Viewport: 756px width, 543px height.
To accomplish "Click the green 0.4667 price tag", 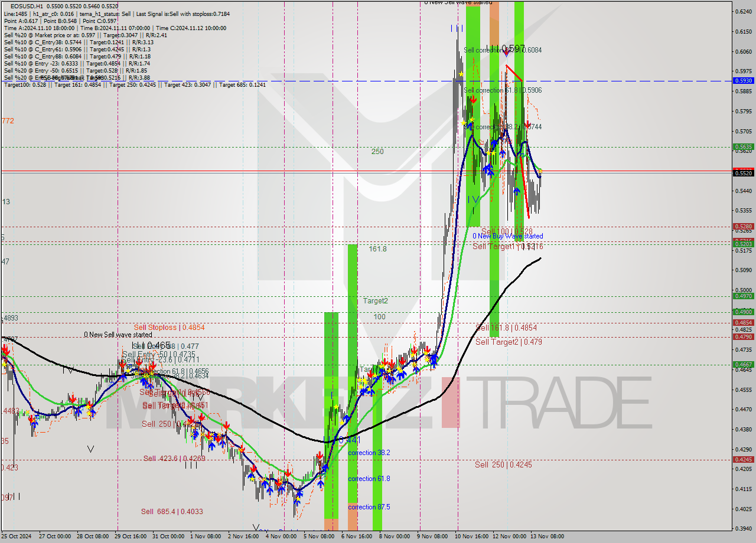I will (x=743, y=364).
